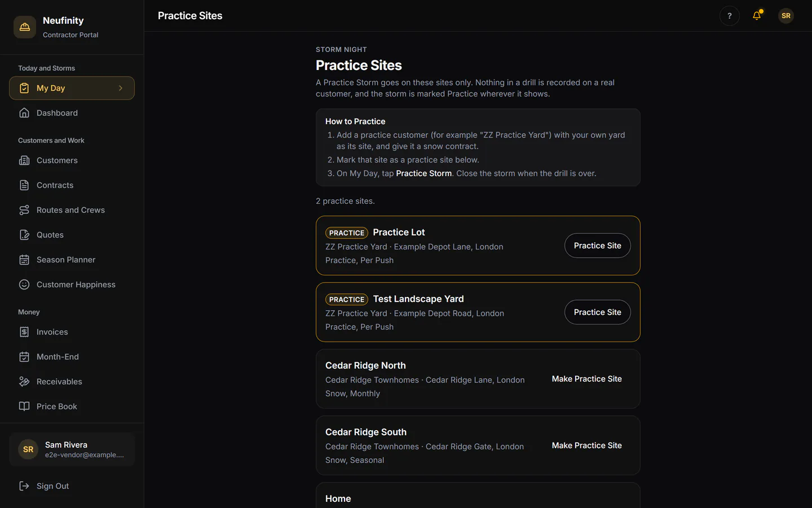Open Sam Rivera account menu
Screen dimensions: 812x508
tap(72, 449)
